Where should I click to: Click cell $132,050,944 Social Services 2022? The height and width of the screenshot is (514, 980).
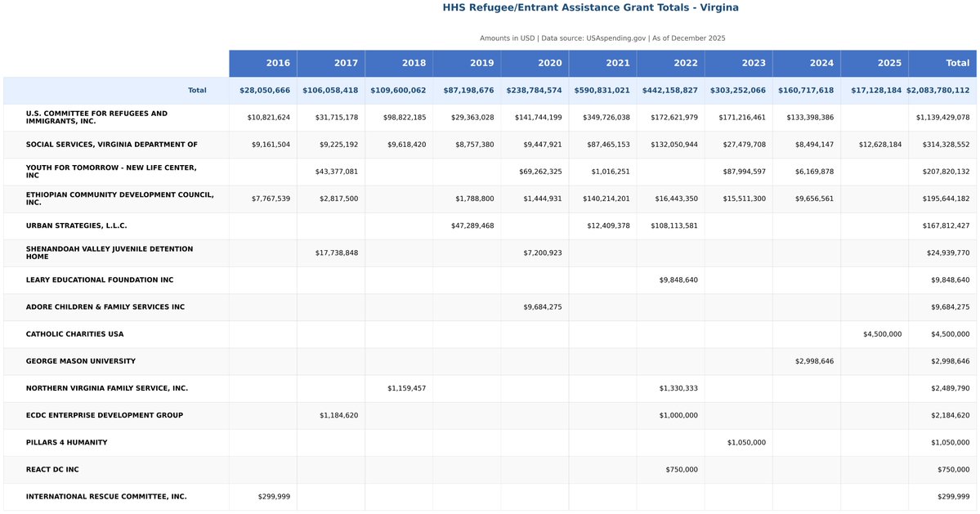click(673, 145)
